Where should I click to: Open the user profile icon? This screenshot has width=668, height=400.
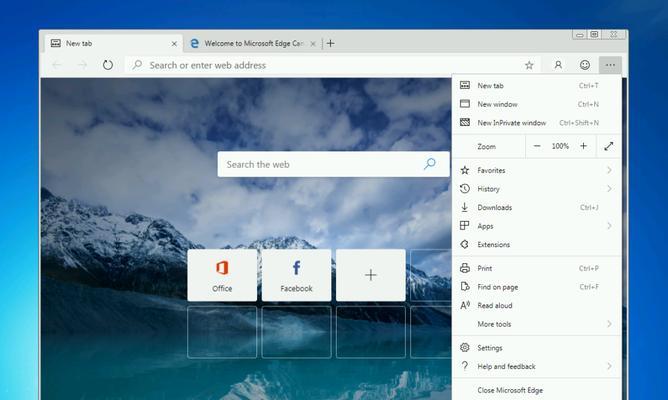(558, 65)
